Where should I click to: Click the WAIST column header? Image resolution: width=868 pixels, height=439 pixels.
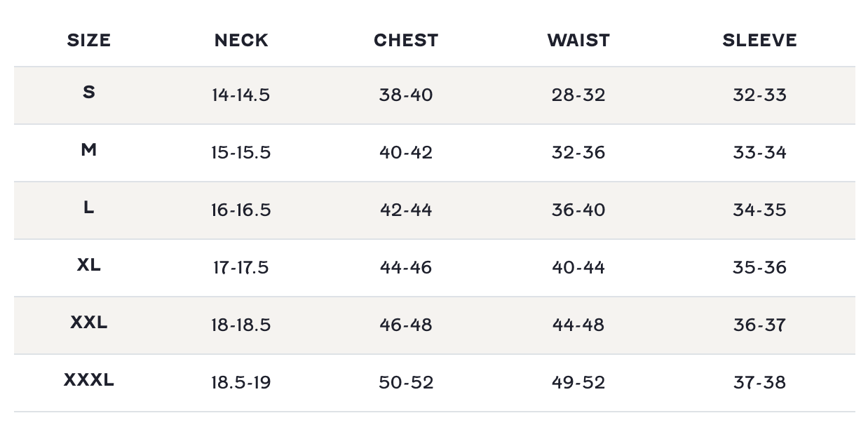(x=578, y=41)
